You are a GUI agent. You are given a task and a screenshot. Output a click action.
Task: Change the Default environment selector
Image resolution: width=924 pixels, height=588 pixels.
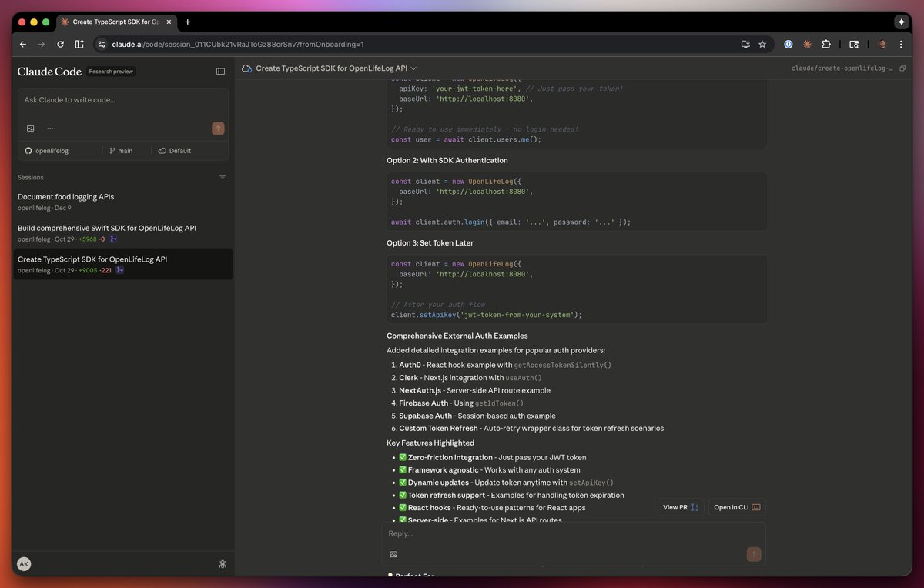[x=175, y=151]
